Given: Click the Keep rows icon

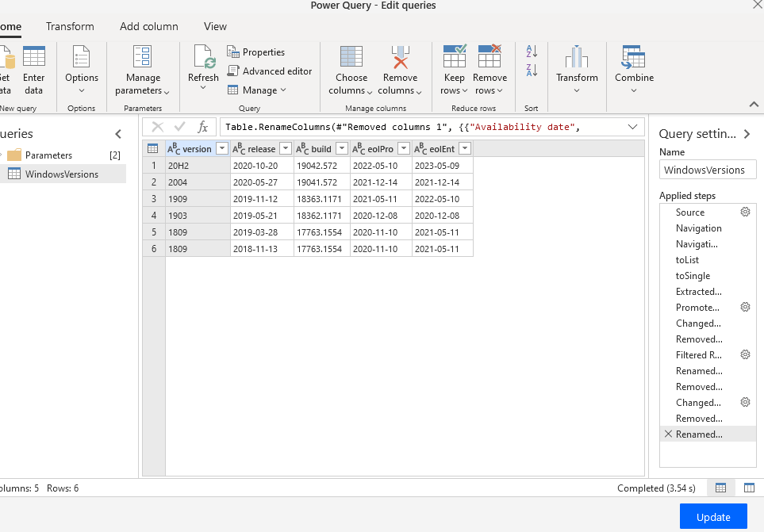Looking at the screenshot, I should click(455, 58).
